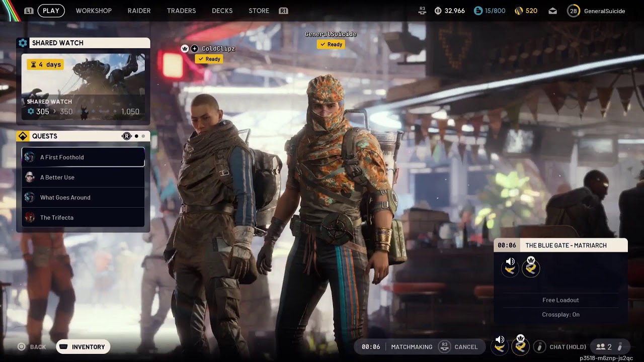
Task: Click the inventory controller icon in the INVENTORY button
Action: [x=63, y=346]
